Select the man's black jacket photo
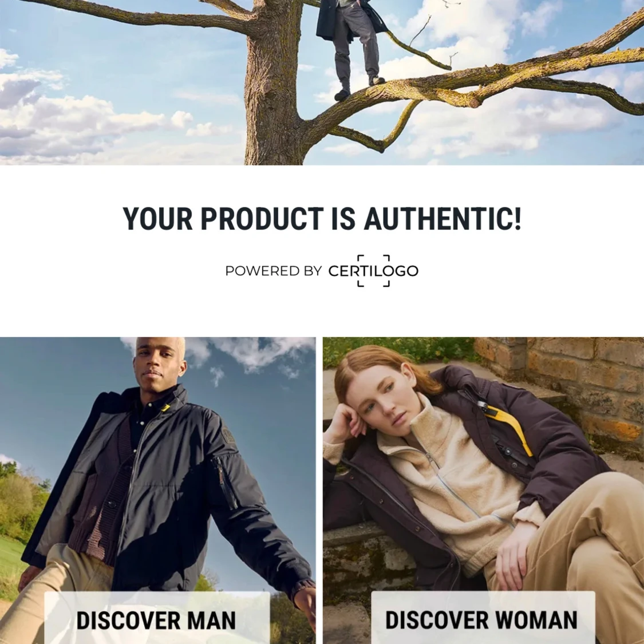644x644 pixels. tap(158, 491)
